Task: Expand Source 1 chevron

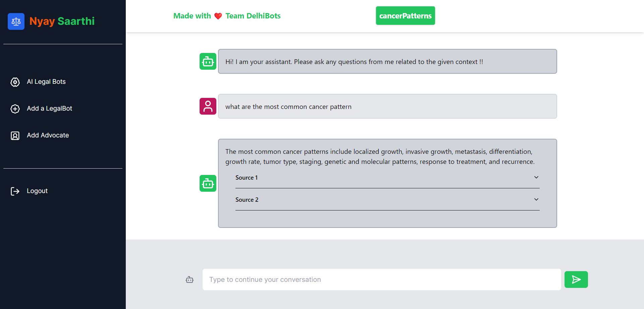Action: [536, 177]
